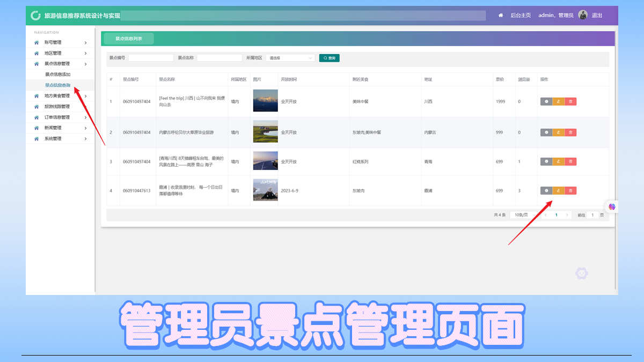
Task: Click the flower-shaped floating icon bottom right
Action: pyautogui.click(x=582, y=274)
